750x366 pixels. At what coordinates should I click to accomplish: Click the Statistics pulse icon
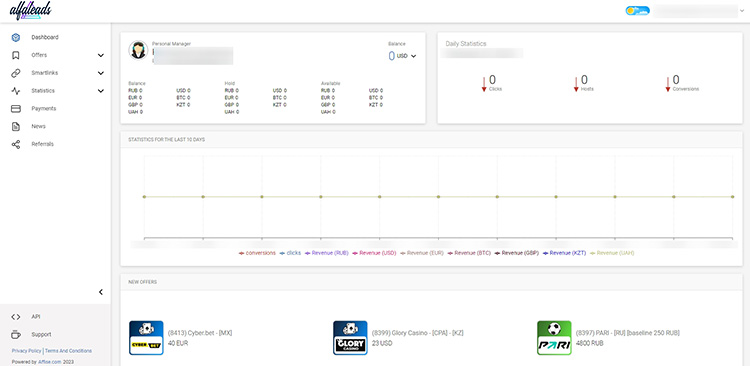pyautogui.click(x=16, y=90)
